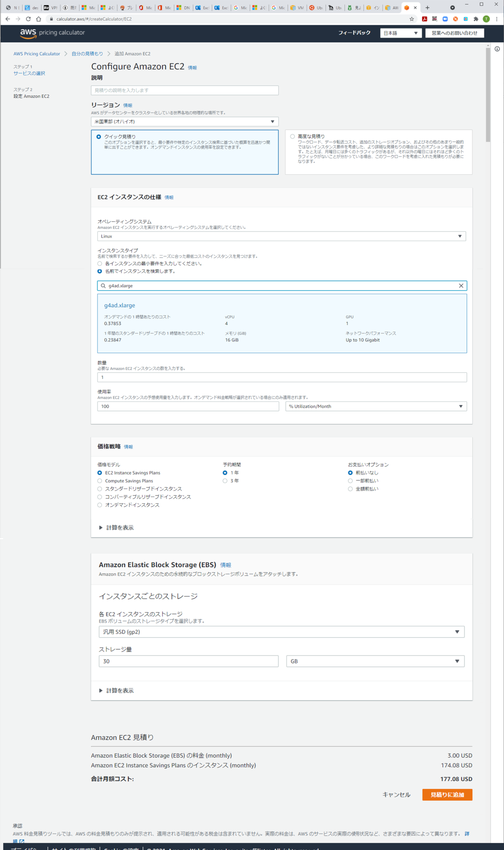Bookmark this page with the star icon

pyautogui.click(x=411, y=19)
